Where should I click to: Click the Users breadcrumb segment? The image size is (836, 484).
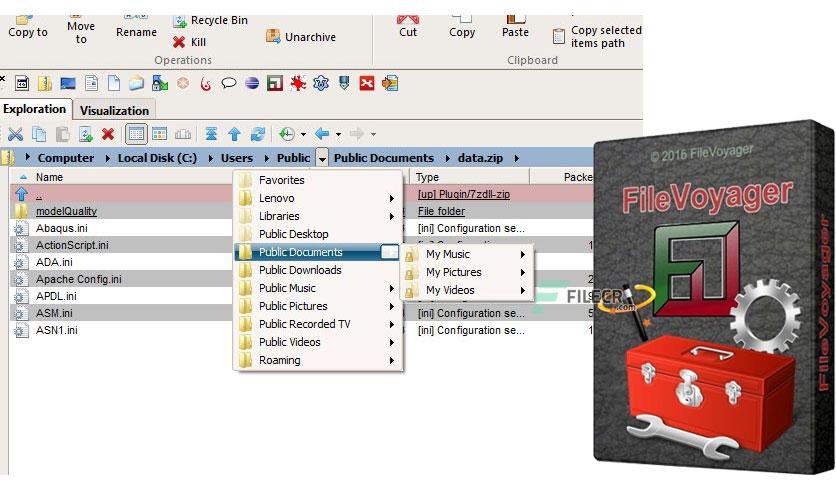237,158
